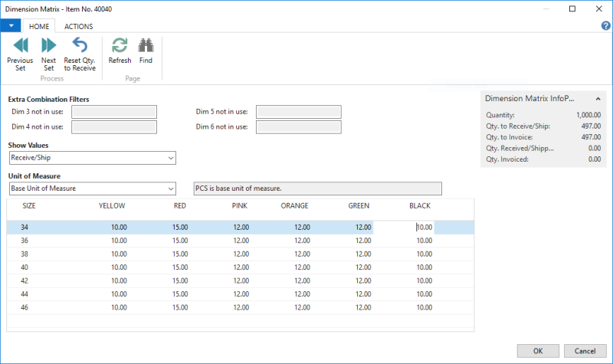This screenshot has height=364, width=613.
Task: Click Reset Qty. to Receive icon
Action: coord(80,45)
